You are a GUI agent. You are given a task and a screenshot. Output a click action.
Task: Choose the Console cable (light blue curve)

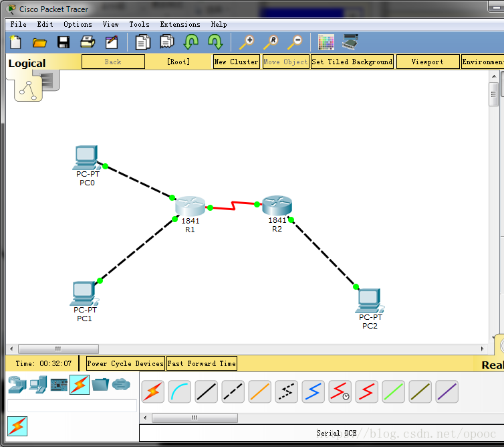179,391
